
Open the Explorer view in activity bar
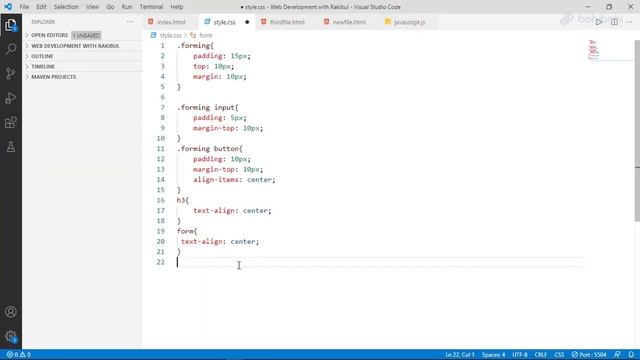point(11,25)
